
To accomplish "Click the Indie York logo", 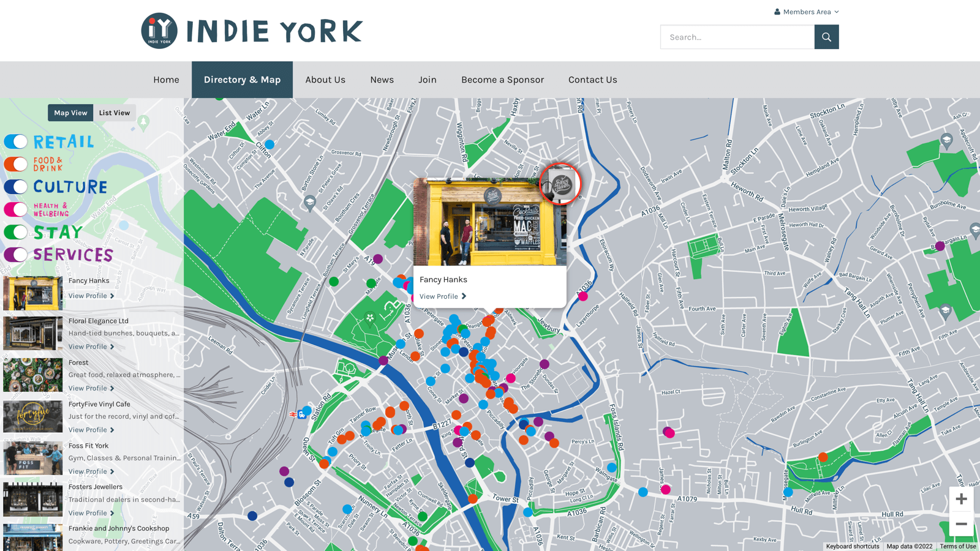I will [252, 31].
